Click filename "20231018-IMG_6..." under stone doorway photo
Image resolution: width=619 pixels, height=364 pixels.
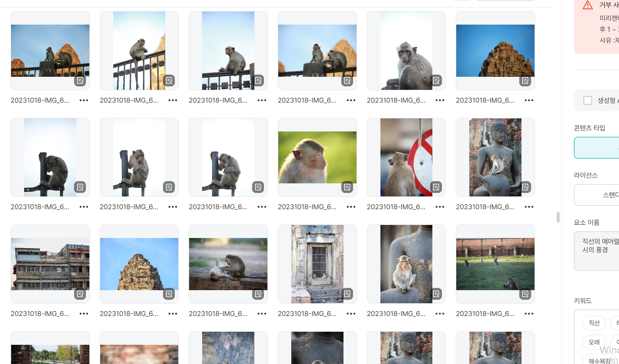point(307,314)
